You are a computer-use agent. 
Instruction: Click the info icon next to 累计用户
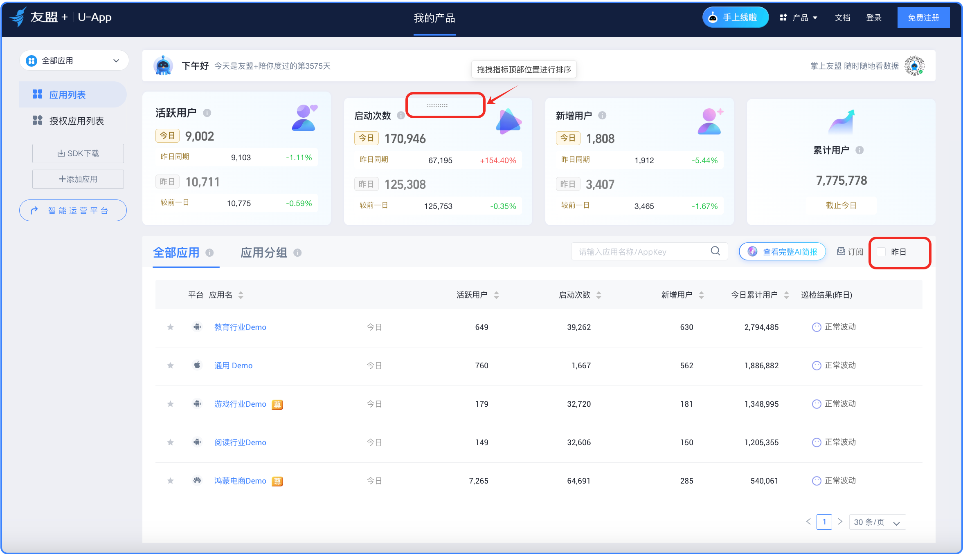(859, 150)
